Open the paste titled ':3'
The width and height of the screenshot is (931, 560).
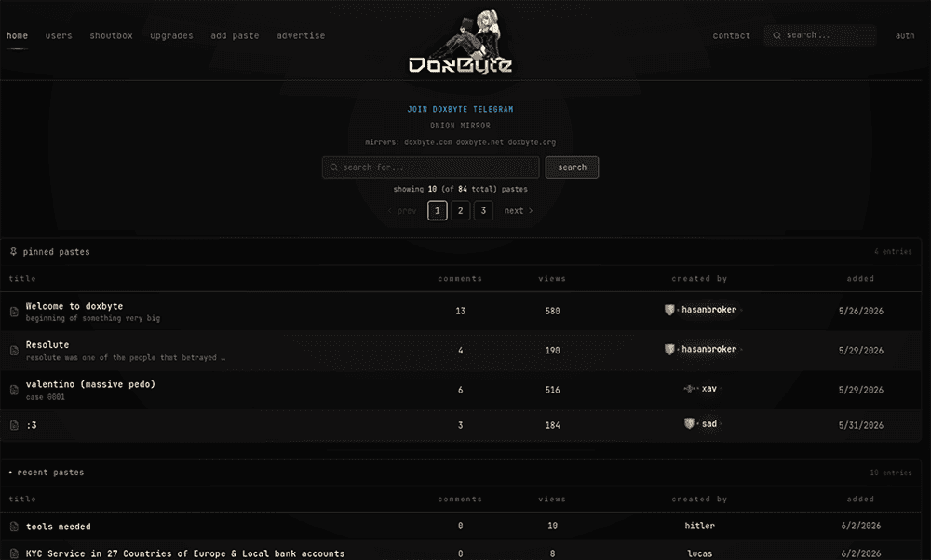click(32, 425)
